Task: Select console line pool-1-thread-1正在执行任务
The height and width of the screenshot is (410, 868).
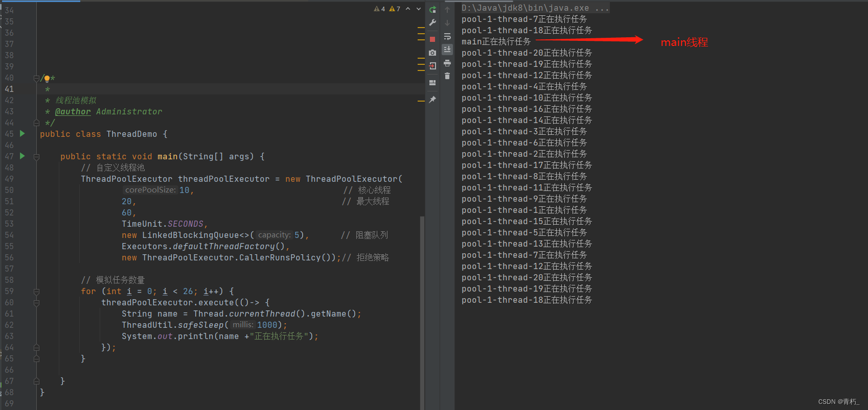Action: pos(524,210)
